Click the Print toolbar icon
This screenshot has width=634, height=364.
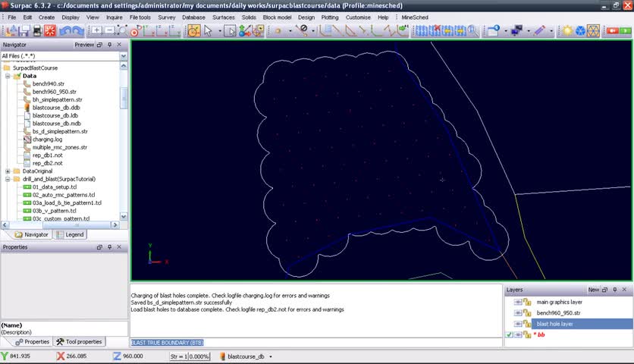point(37,31)
